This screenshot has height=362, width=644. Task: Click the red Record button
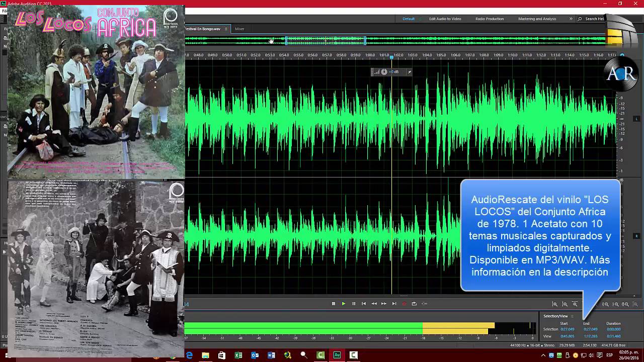tap(404, 304)
